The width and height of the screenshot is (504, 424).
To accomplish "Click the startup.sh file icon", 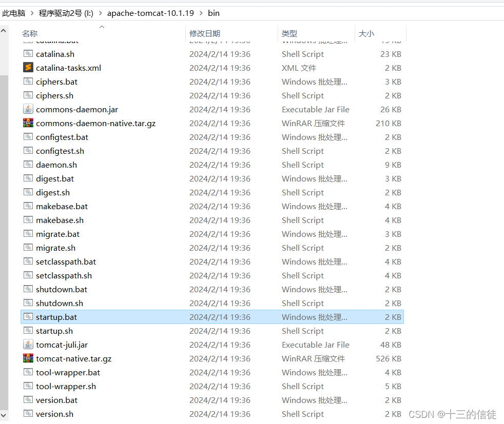I will [x=28, y=330].
